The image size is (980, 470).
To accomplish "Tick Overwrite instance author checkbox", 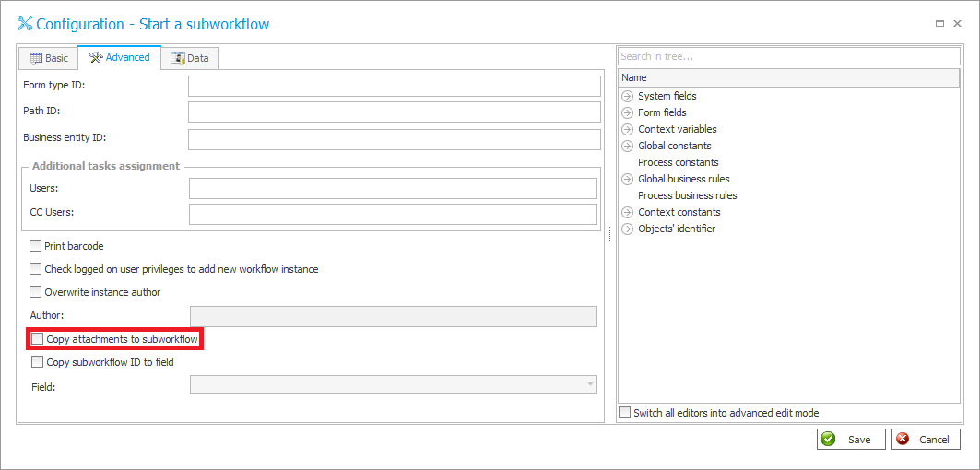I will point(36,292).
